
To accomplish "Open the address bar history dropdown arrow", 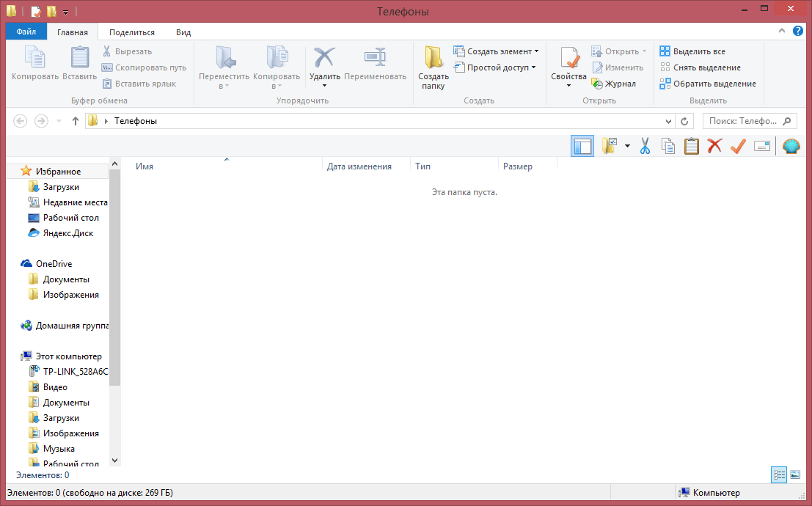I will click(x=668, y=121).
